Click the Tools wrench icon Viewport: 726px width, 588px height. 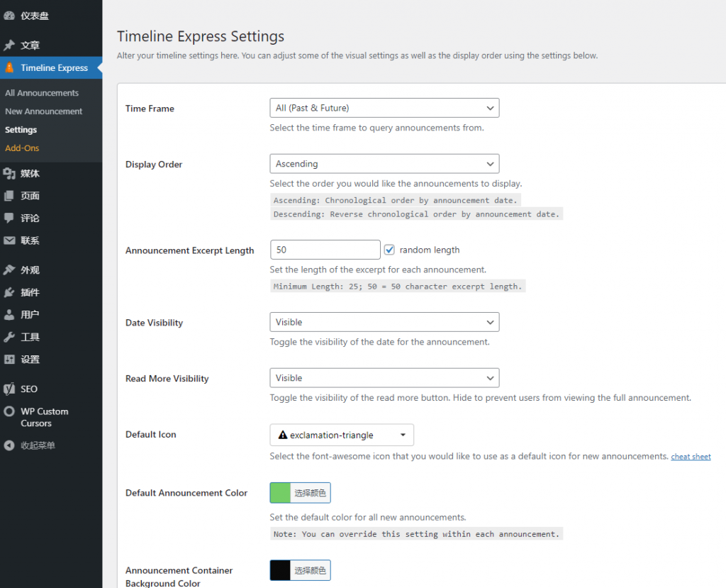9,337
